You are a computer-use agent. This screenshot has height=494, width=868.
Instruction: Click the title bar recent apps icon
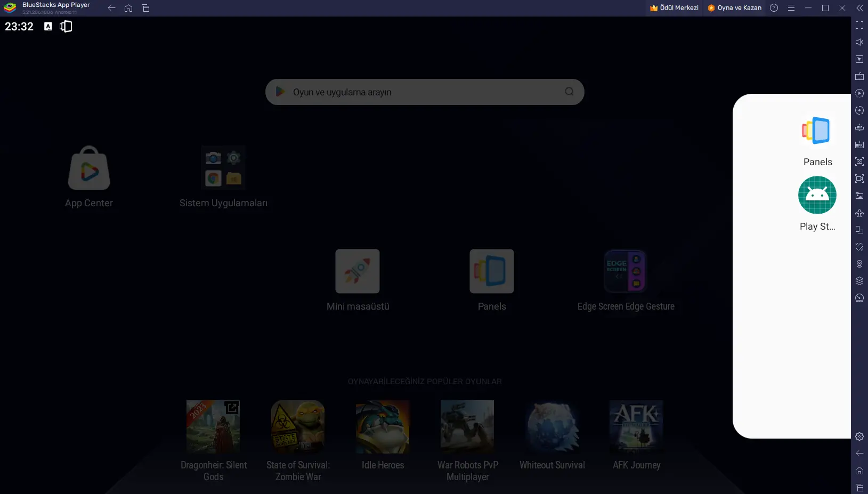pyautogui.click(x=145, y=8)
